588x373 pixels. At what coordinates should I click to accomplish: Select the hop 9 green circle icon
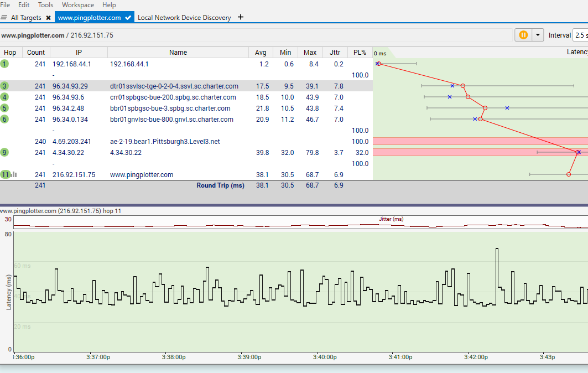pos(4,152)
